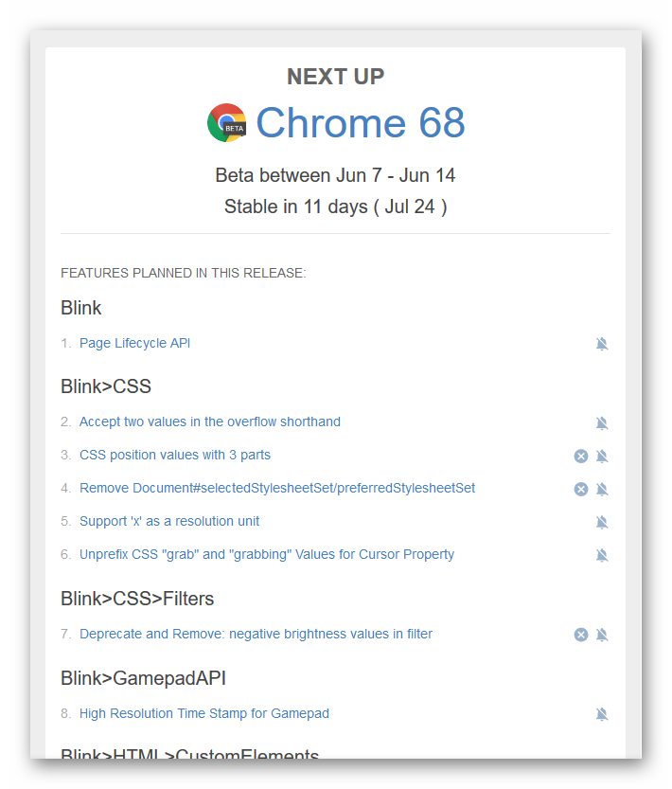Click bell icon for selectedStylesheetSet removal
The image size is (672, 789).
602,490
